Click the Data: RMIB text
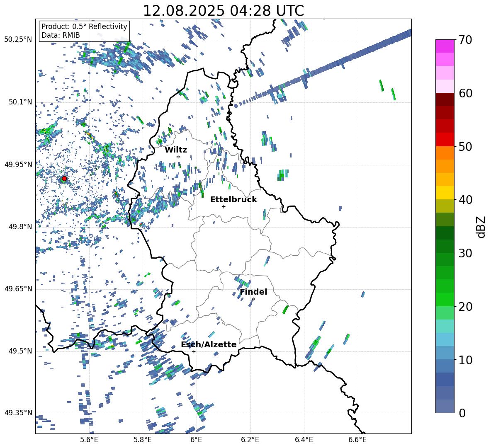The image size is (491, 448). [x=61, y=35]
